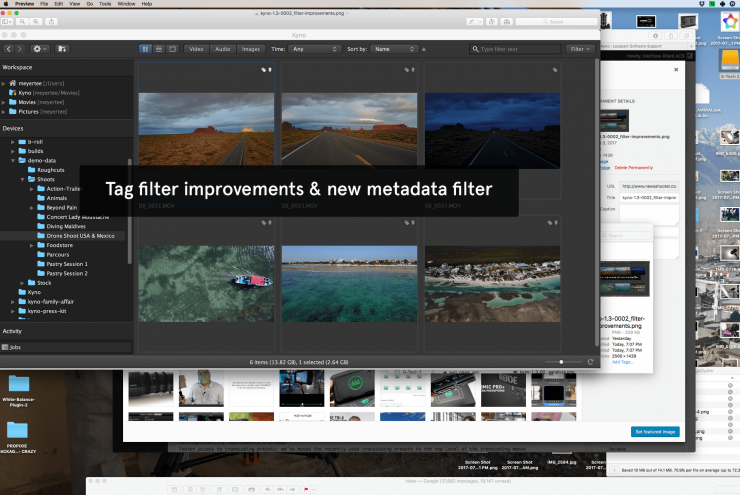Screen dimensions: 740x495
Task: Click the sort direction arrow beside Name
Action: 424,48
